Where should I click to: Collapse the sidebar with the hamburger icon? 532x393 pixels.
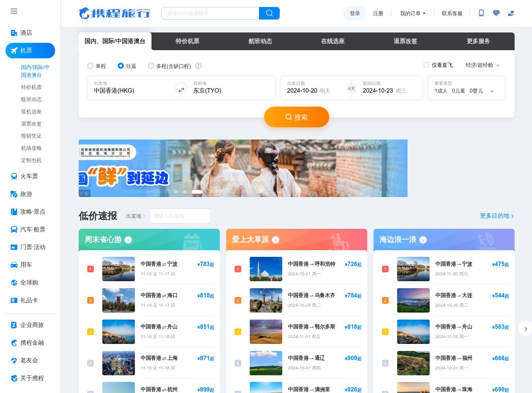pos(14,11)
